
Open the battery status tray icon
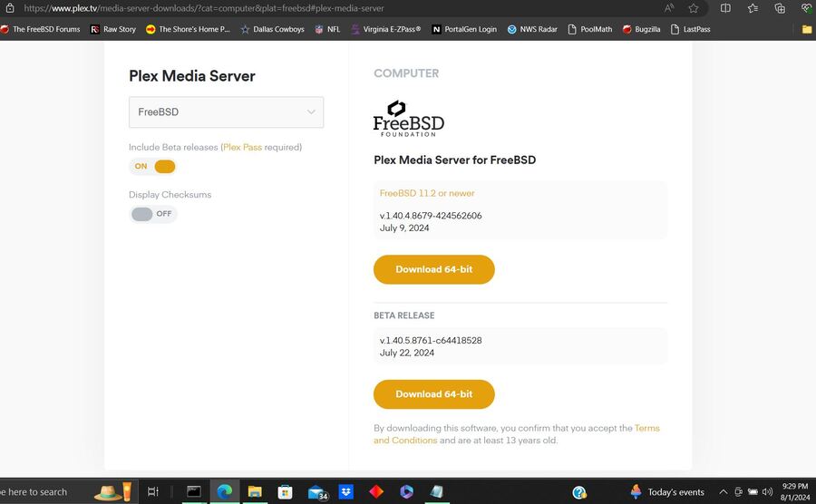point(753,492)
